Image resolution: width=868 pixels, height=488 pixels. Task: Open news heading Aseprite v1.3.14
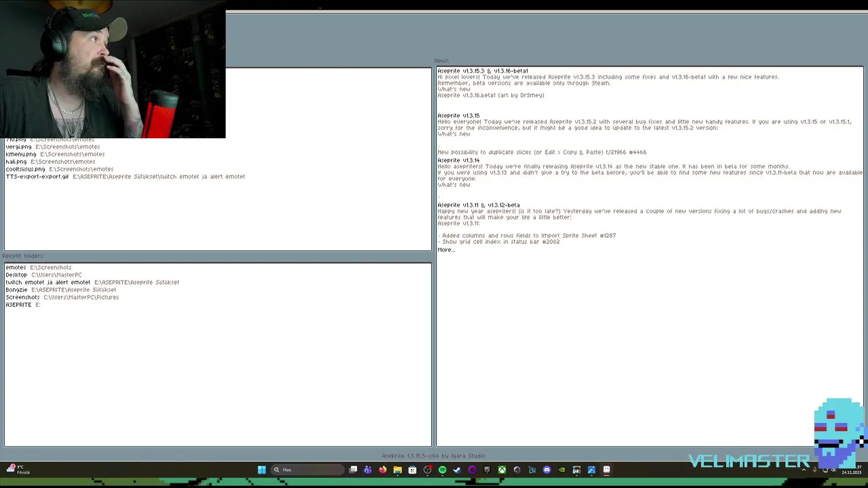pyautogui.click(x=458, y=160)
